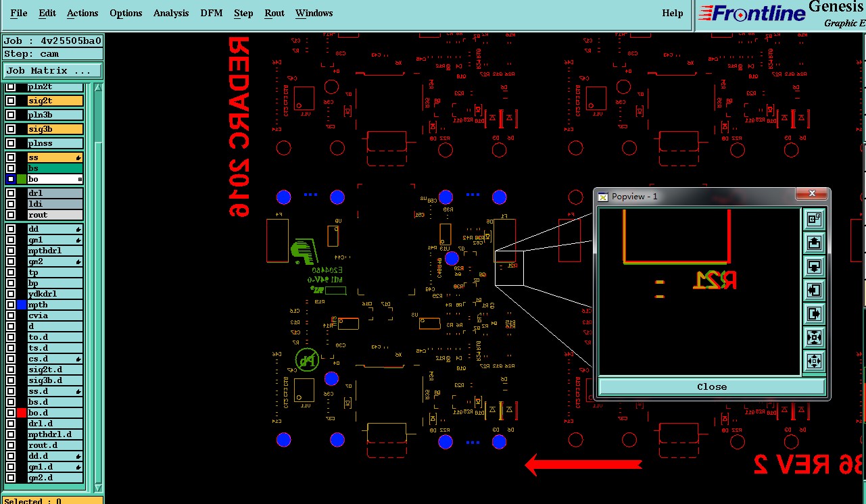Viewport: 866px width, 504px height.
Task: Click the pencil mark on dd.d layer
Action: pos(78,456)
